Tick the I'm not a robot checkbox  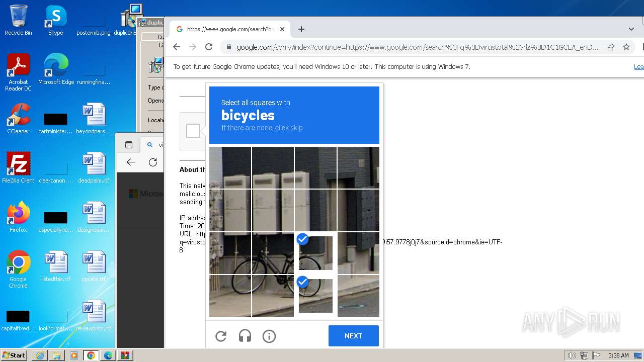(193, 131)
